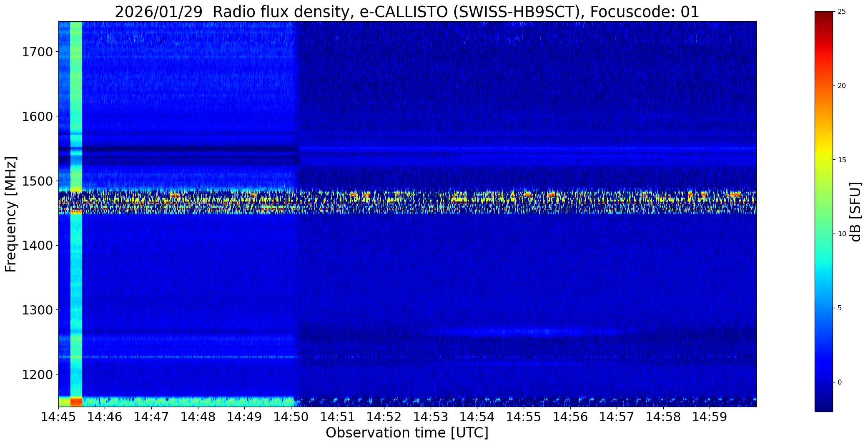The width and height of the screenshot is (868, 445).
Task: Click the 1400 frequency axis label
Action: [37, 246]
